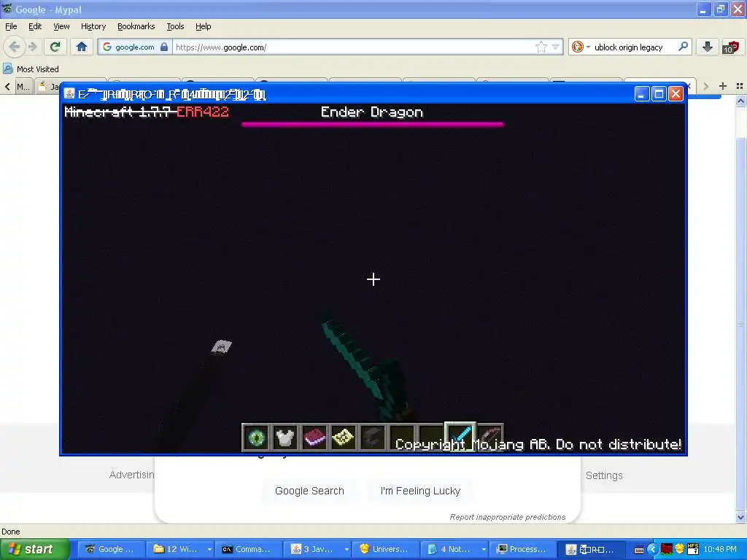Viewport: 747px width, 560px height.
Task: Click the Java icon in game title bar
Action: pyautogui.click(x=69, y=93)
